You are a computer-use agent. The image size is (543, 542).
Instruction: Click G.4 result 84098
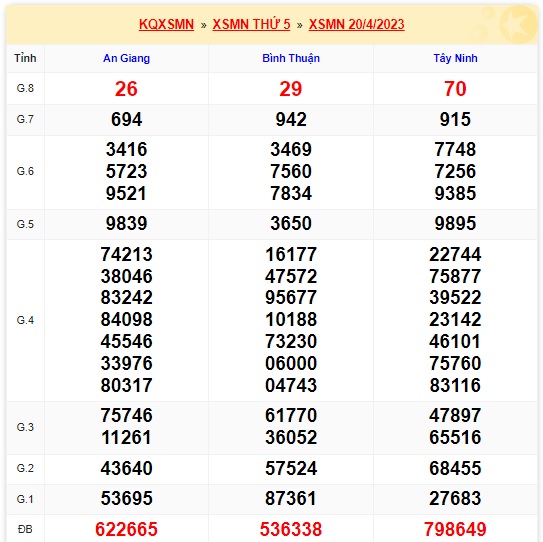click(x=126, y=319)
